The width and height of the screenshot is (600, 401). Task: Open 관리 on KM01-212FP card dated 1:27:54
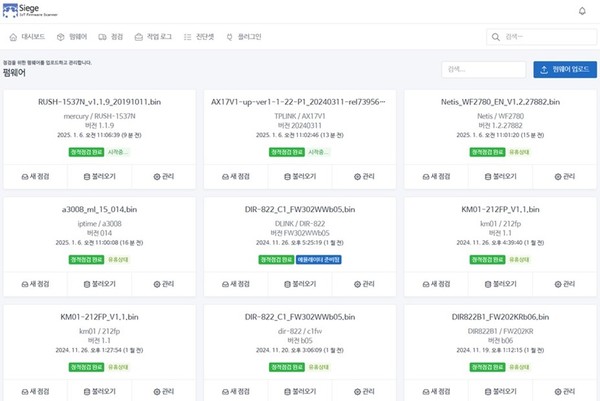click(164, 391)
